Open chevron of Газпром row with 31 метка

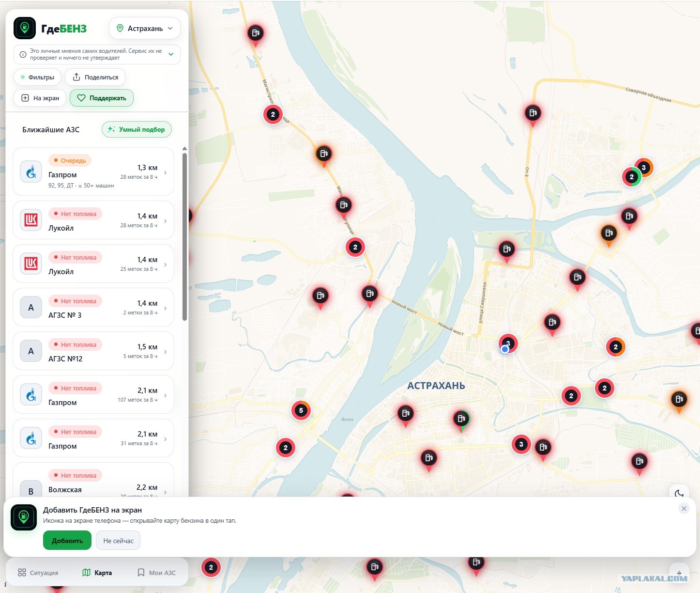coord(166,439)
